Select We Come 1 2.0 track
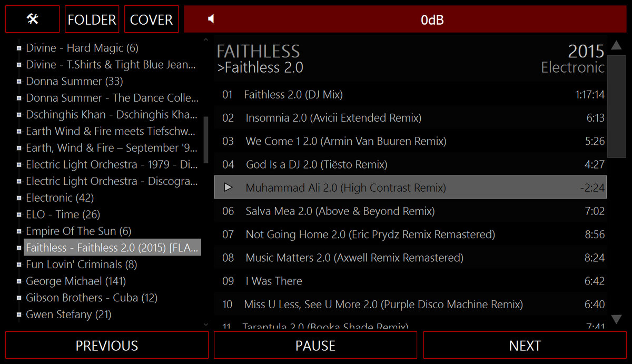Viewport: 632px width, 364px height. click(x=410, y=141)
